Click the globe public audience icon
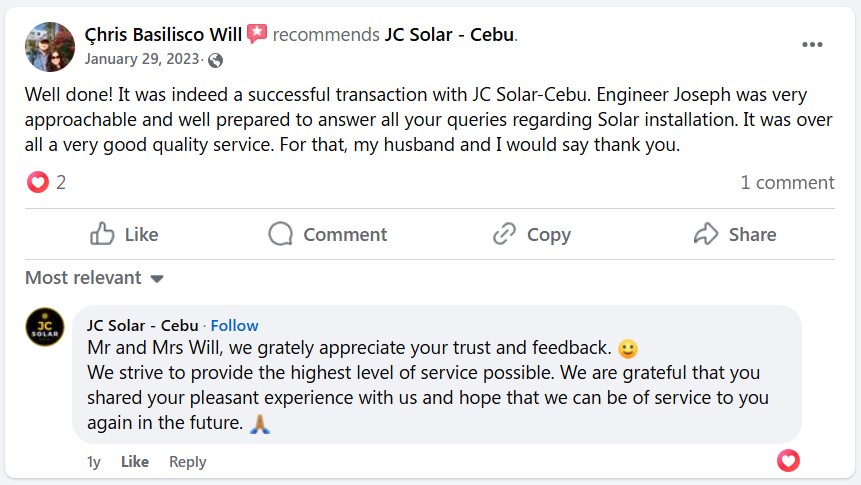 [215, 59]
